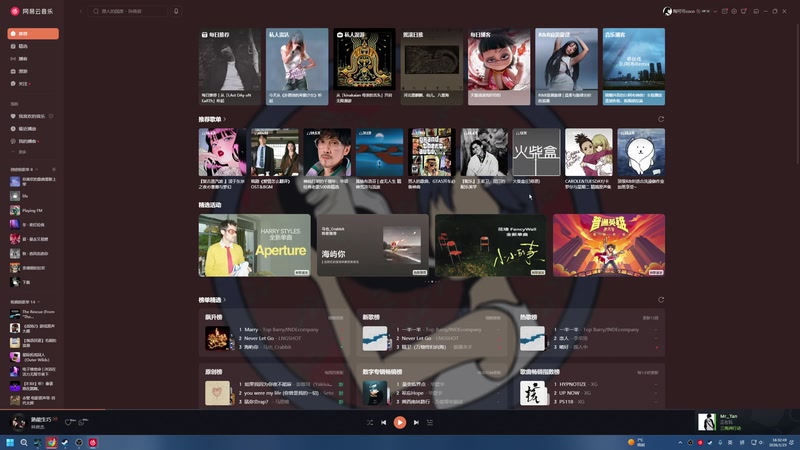Image resolution: width=800 pixels, height=450 pixels.
Task: Open the white bear playlist cover
Action: click(x=641, y=152)
